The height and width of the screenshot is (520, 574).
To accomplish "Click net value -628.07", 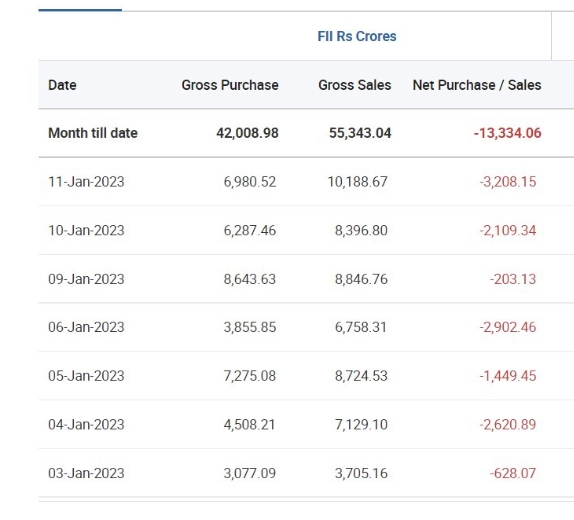I will [x=513, y=473].
